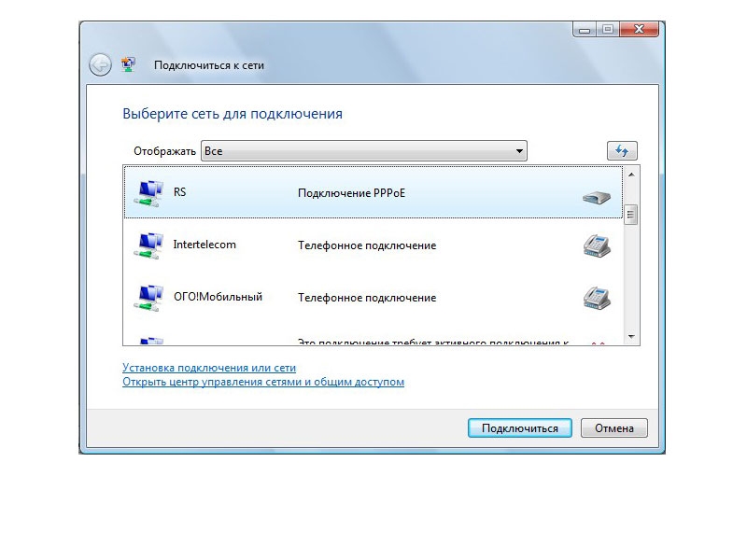Click the telephone icon in the ОГО!Мобильный row
This screenshot has height=560, width=747.
tap(597, 298)
